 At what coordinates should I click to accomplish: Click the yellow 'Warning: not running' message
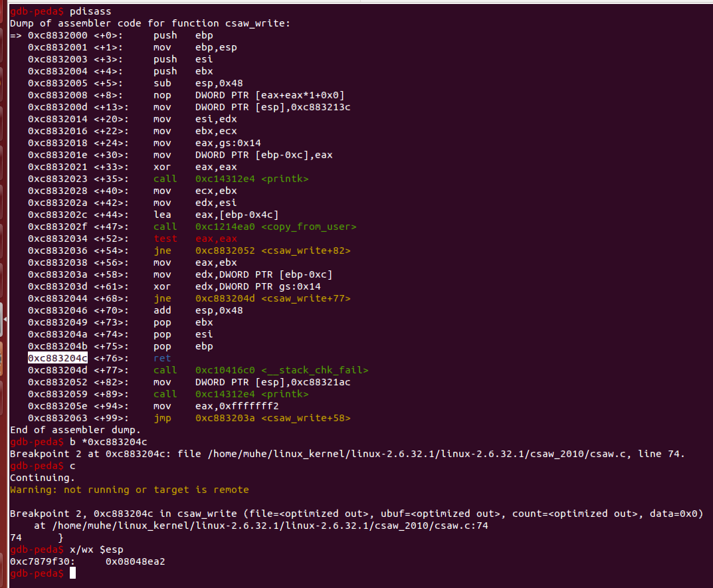130,490
